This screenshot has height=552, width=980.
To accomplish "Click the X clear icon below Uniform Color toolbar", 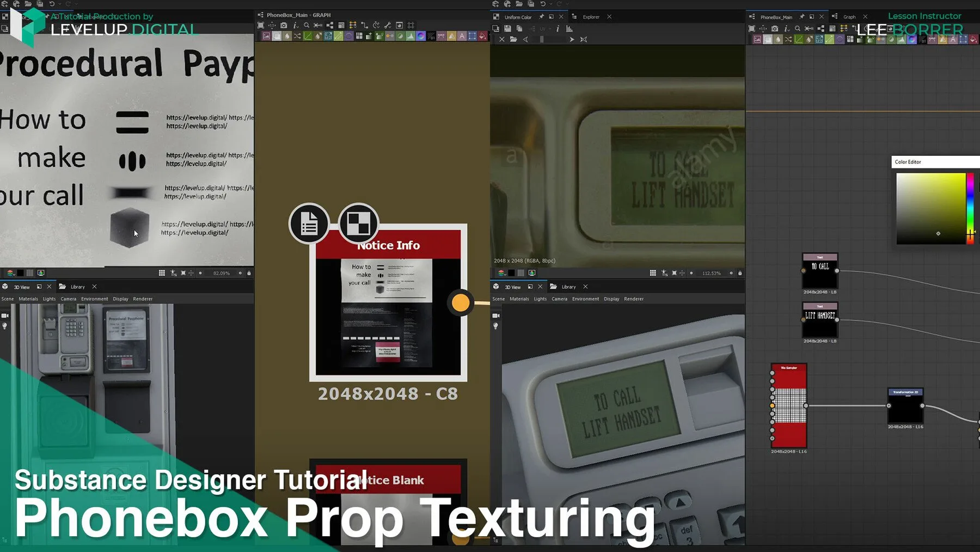I will click(x=502, y=39).
